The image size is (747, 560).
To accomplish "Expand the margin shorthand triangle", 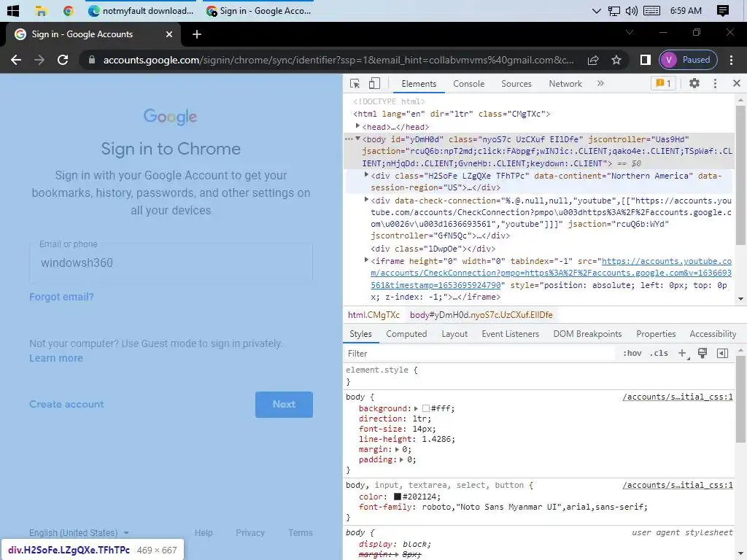I will tap(398, 449).
